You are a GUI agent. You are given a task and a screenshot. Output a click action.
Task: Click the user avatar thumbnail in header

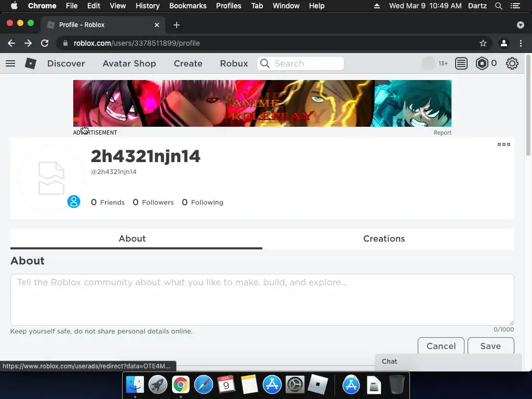click(428, 63)
